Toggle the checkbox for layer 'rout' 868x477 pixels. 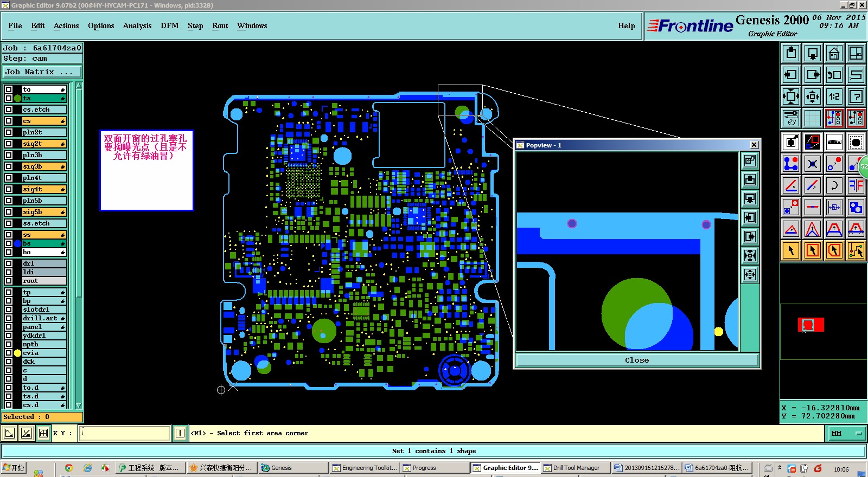click(9, 281)
